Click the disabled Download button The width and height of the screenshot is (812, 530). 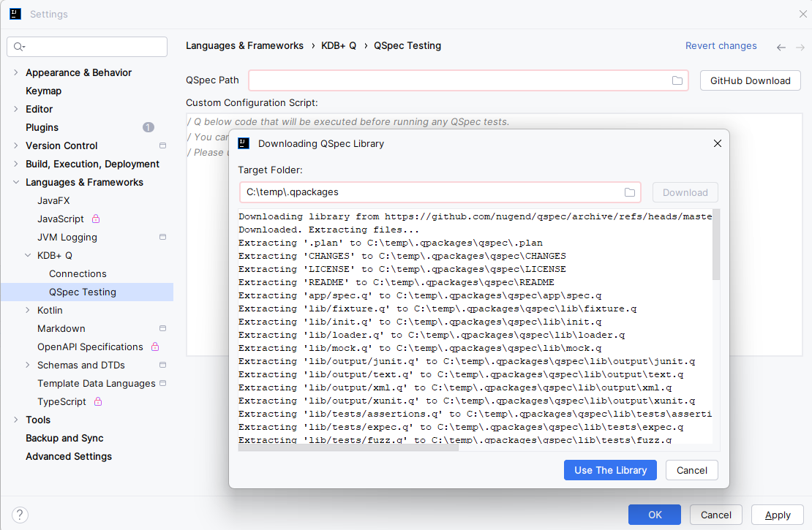(x=685, y=192)
